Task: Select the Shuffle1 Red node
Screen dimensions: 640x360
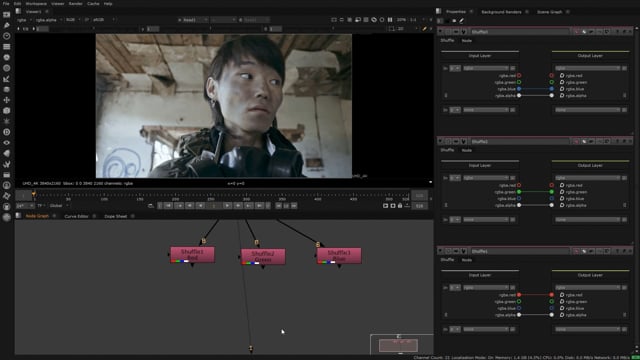Action: (x=192, y=255)
